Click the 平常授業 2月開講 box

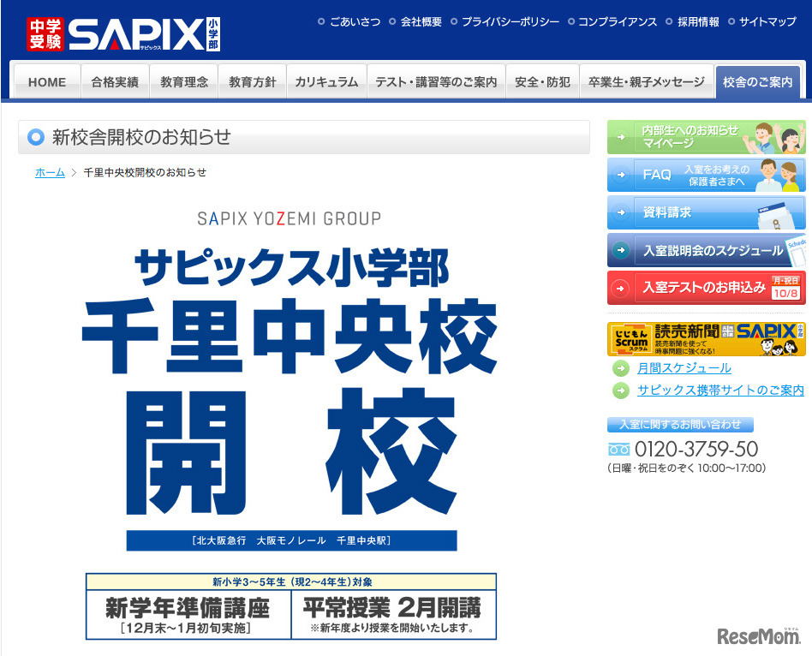[x=393, y=615]
